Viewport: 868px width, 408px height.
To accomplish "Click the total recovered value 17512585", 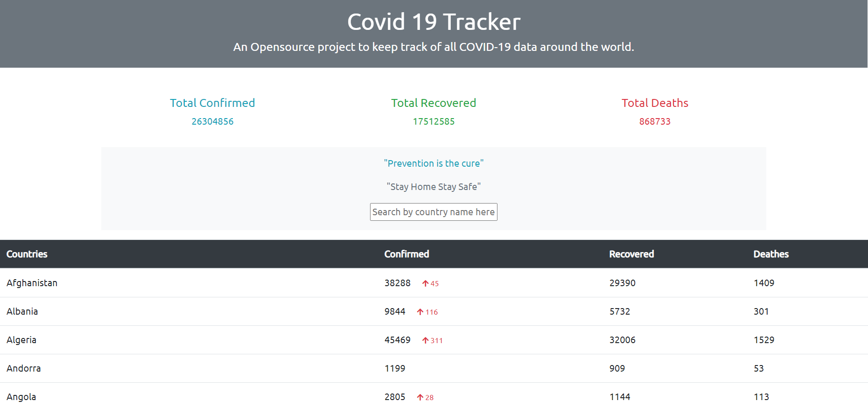I will (434, 121).
